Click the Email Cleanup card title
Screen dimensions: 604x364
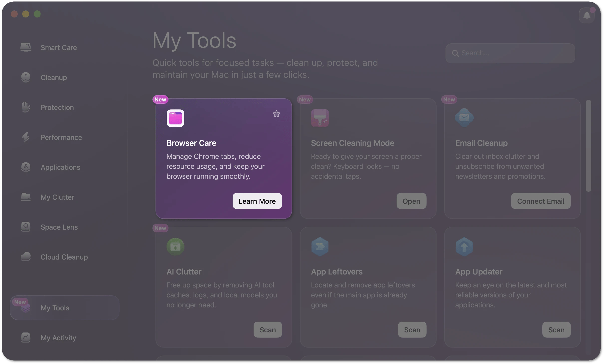[481, 143]
